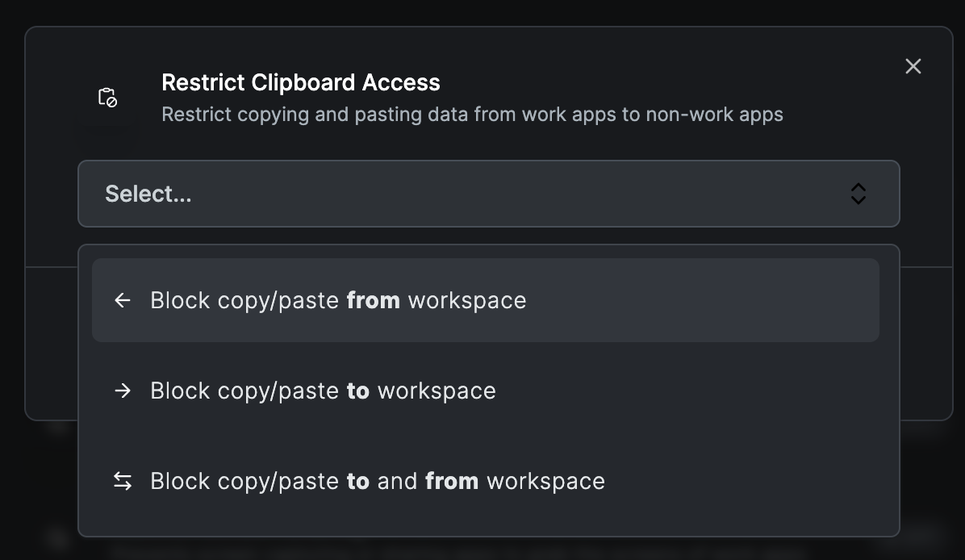Click 'workspace' in the second option
This screenshot has width=965, height=560.
437,391
